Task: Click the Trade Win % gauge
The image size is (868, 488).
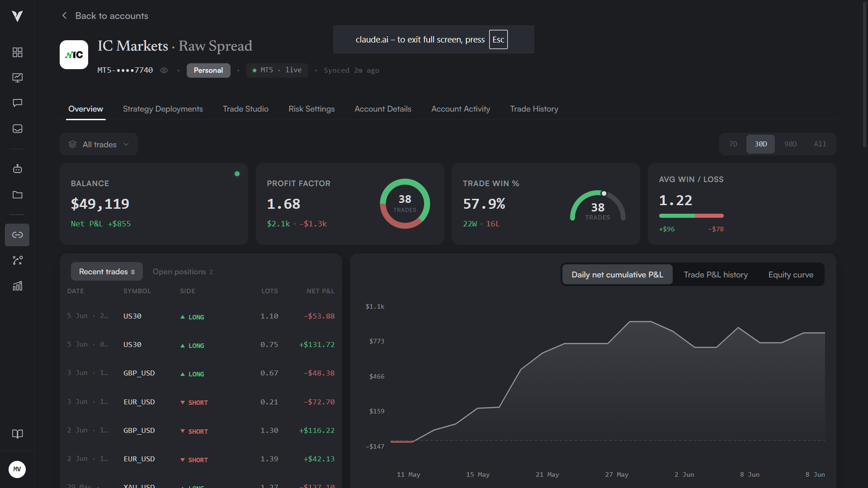Action: (598, 206)
